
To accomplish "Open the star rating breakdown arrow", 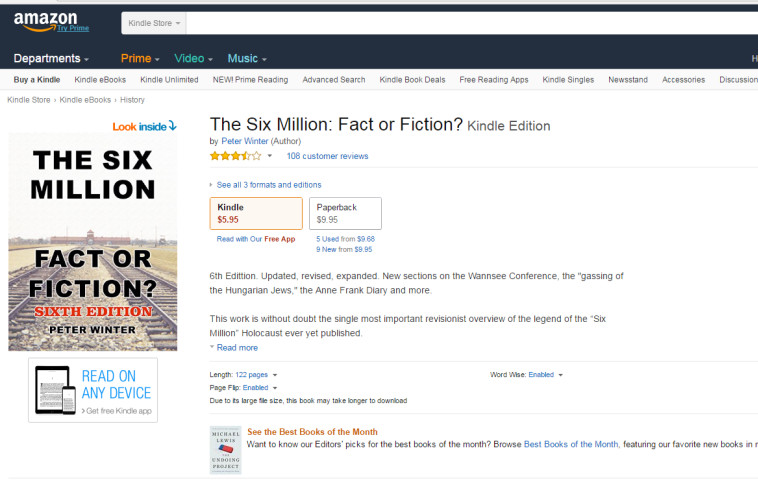I will (x=270, y=156).
